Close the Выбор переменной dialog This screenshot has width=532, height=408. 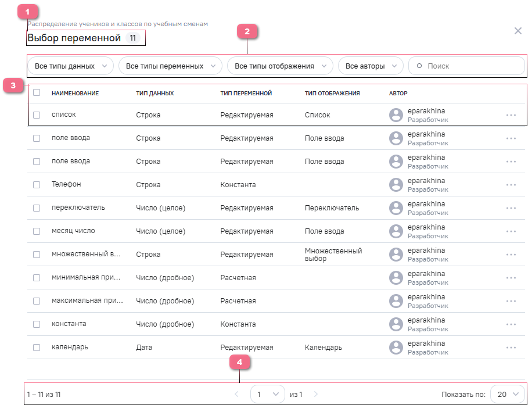(518, 31)
